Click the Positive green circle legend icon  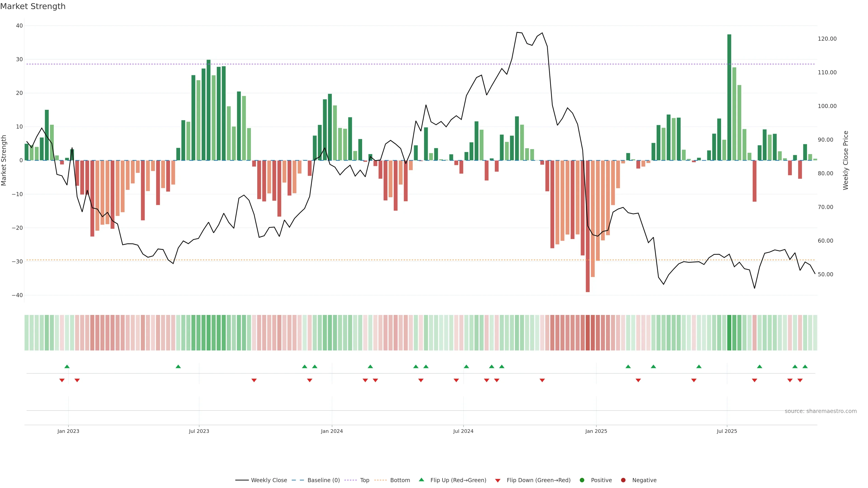click(582, 480)
